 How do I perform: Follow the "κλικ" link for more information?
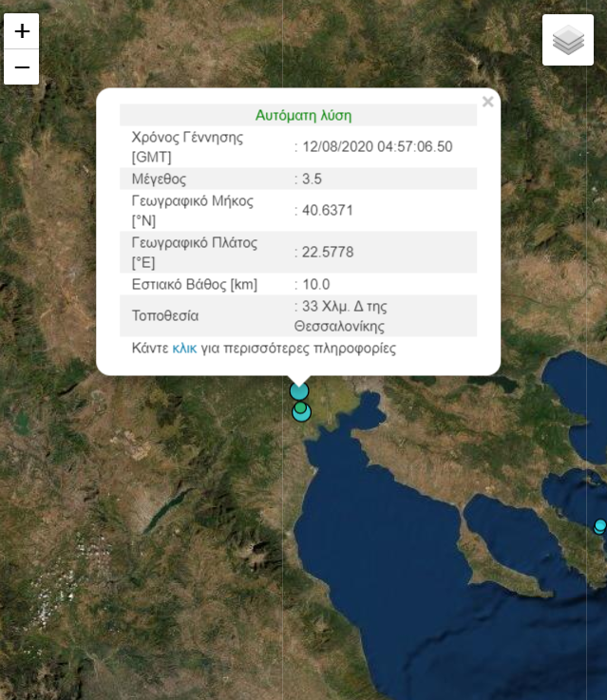[x=184, y=349]
